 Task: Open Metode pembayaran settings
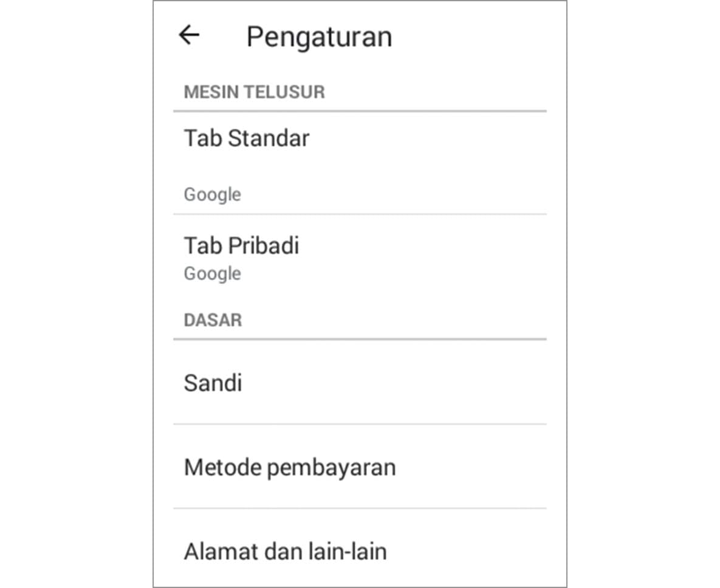(x=289, y=467)
